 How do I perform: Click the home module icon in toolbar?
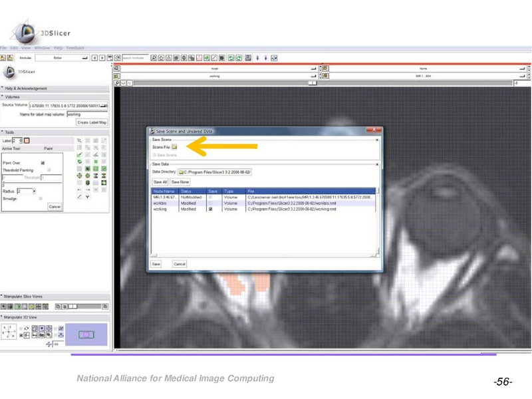(x=161, y=58)
